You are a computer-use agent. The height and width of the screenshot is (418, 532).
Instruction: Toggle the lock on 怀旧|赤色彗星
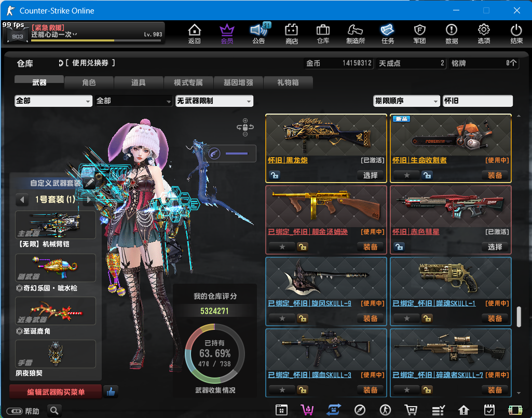(x=399, y=247)
